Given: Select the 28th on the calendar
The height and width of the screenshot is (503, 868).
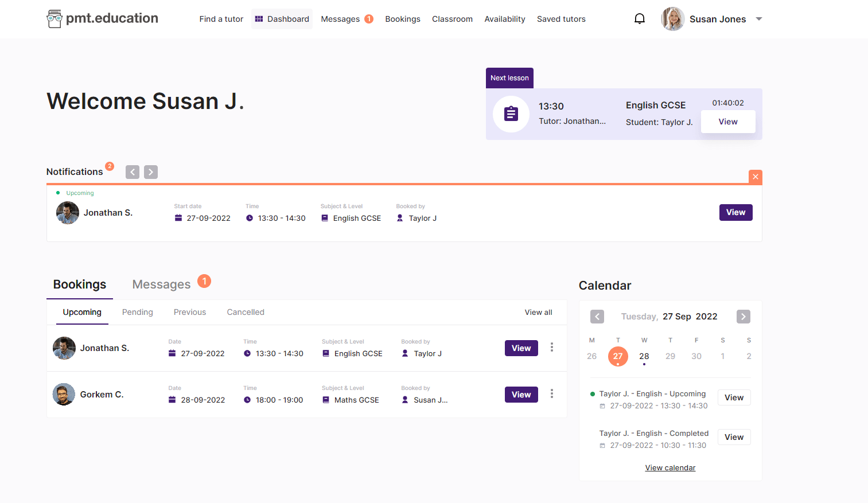Looking at the screenshot, I should tap(644, 356).
